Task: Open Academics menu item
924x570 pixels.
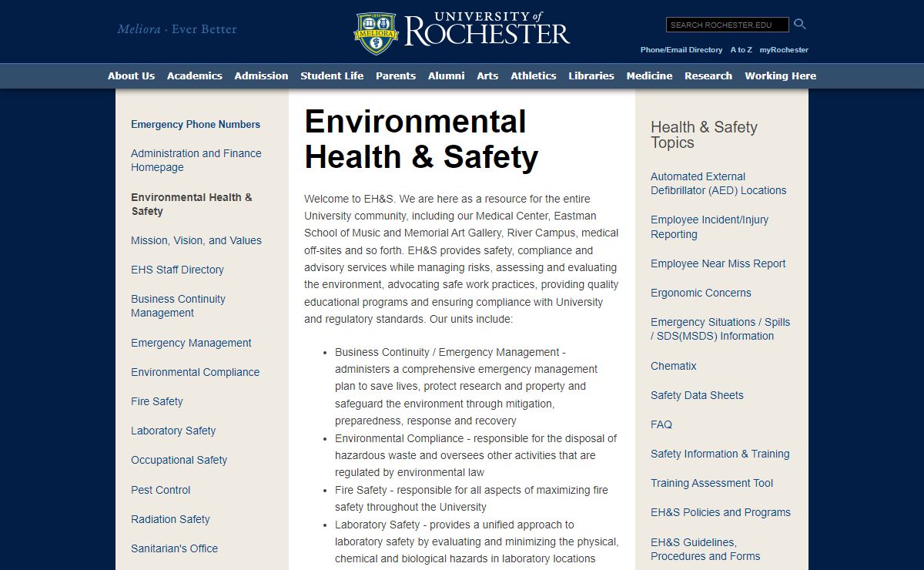Action: 195,75
